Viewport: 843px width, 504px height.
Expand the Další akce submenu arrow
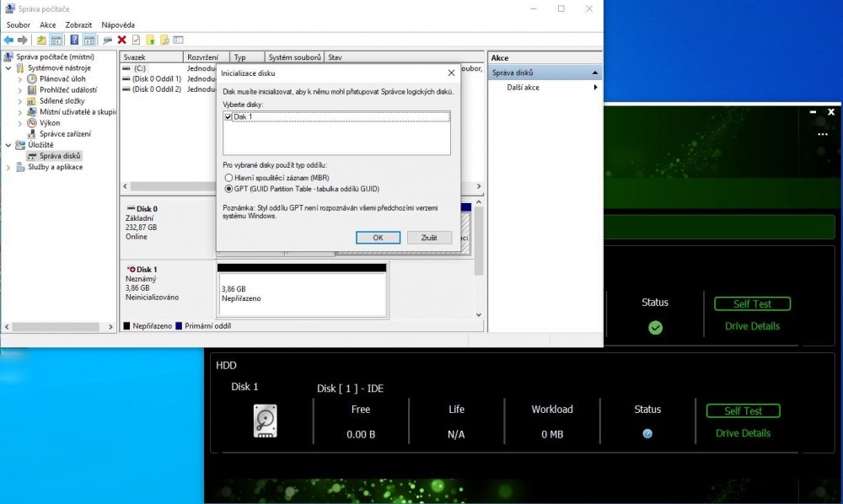pos(595,88)
